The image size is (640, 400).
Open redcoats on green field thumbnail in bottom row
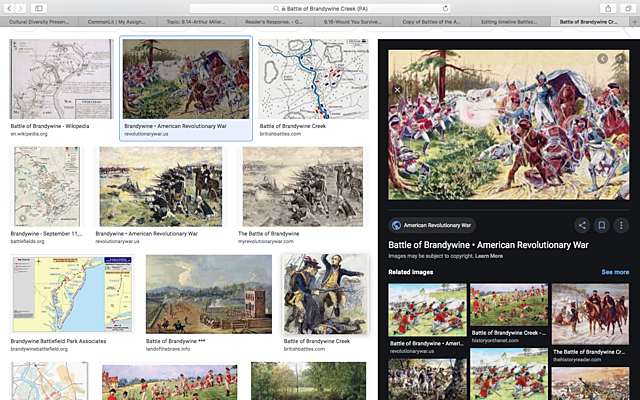coord(169,382)
